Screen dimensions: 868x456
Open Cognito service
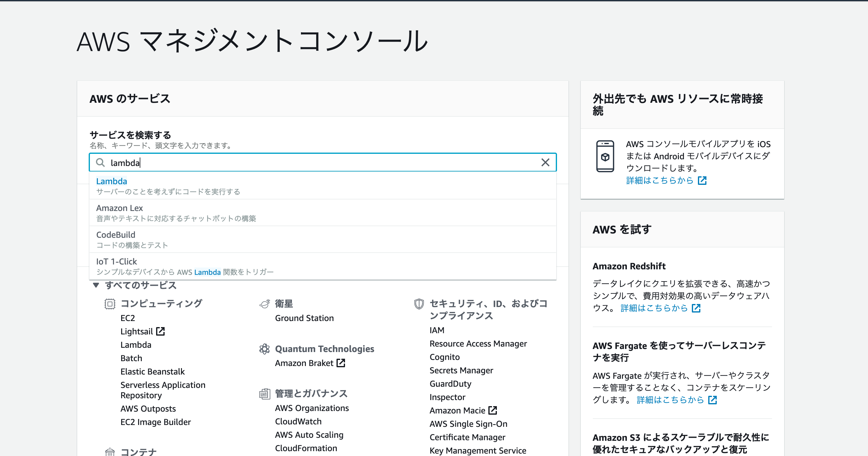pyautogui.click(x=444, y=357)
